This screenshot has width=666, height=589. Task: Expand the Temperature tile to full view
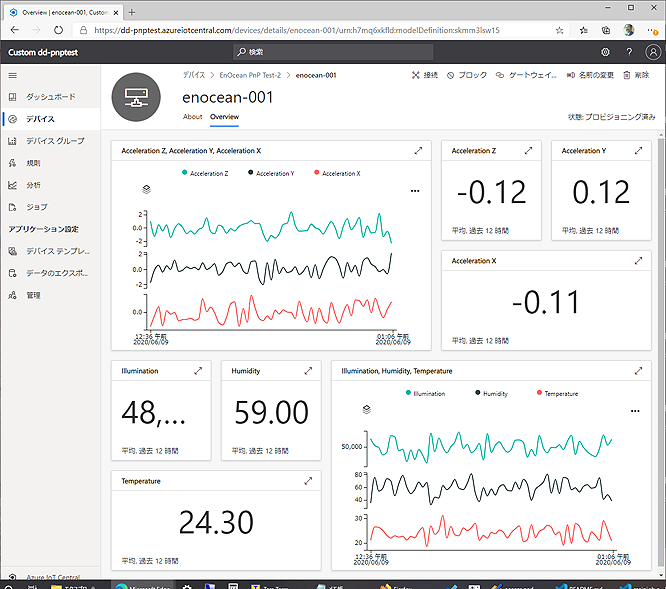307,481
